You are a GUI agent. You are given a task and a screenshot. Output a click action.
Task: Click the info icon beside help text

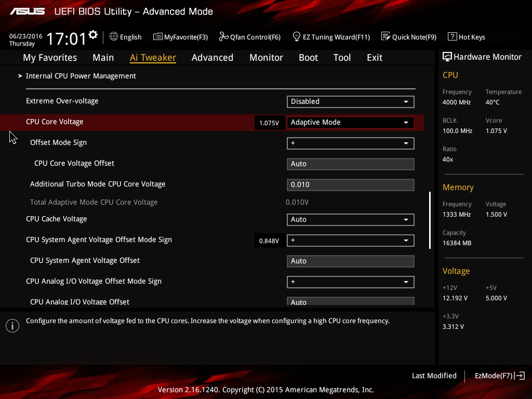point(12,326)
